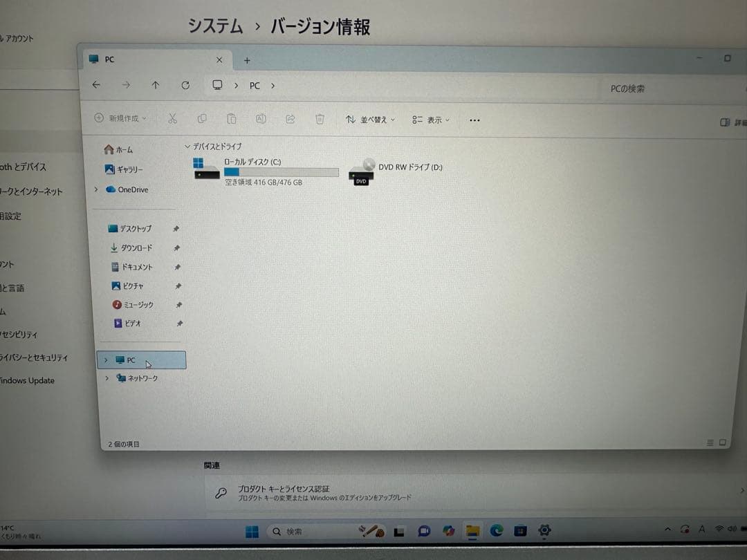Image resolution: width=747 pixels, height=560 pixels.
Task: Go up one folder level
Action: 156,85
